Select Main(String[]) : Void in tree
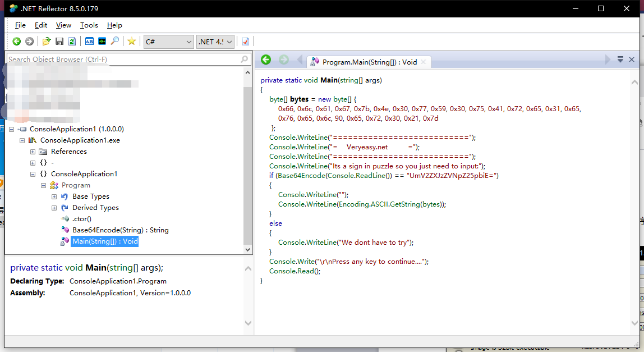The width and height of the screenshot is (644, 352). click(x=105, y=241)
